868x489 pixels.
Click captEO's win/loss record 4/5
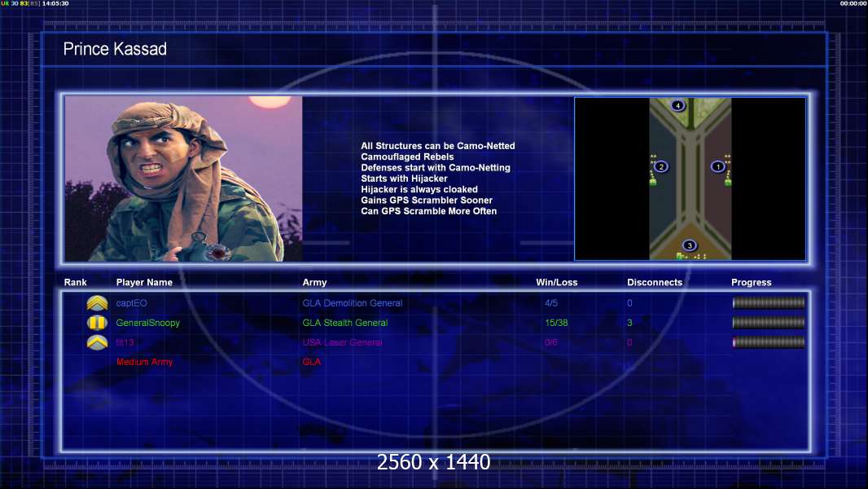tap(550, 303)
